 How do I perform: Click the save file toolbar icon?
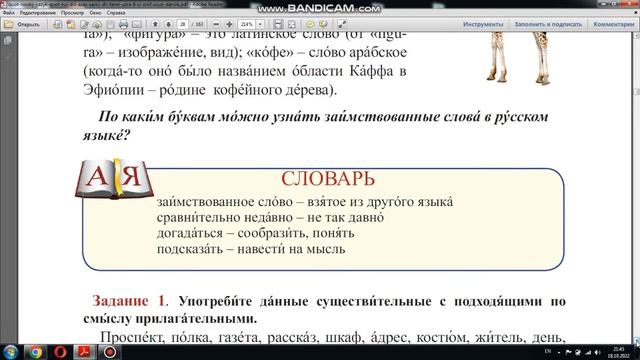click(111, 24)
